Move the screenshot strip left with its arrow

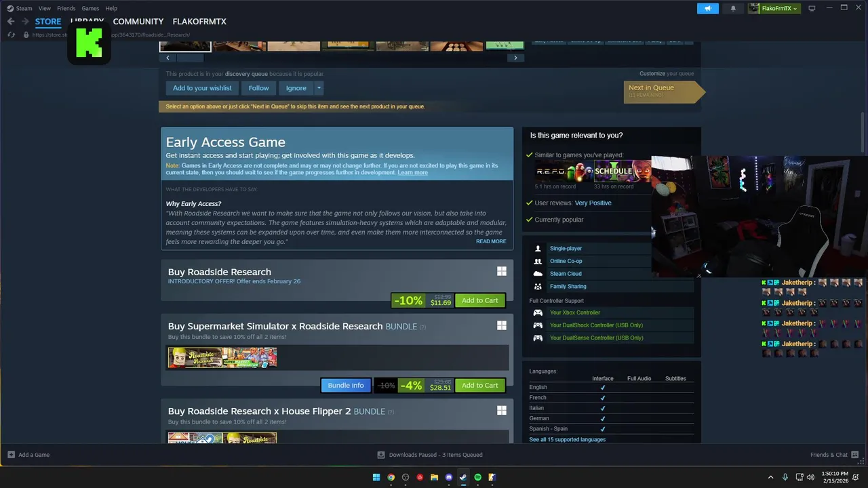point(167,58)
